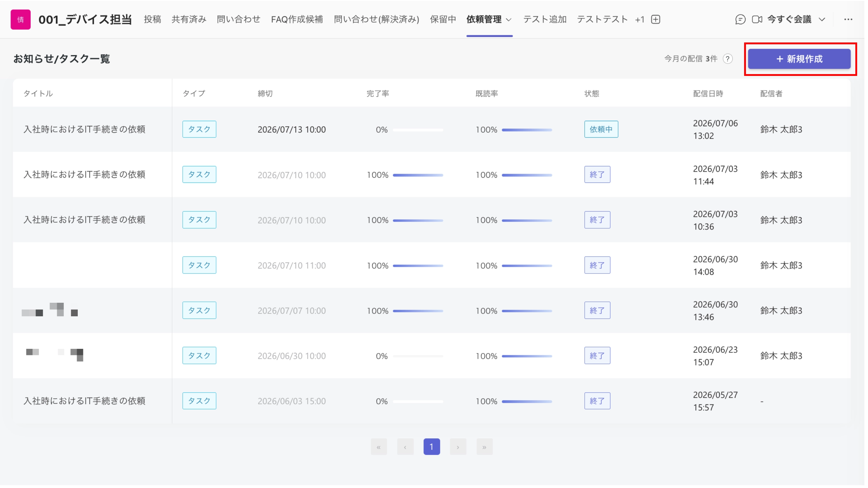Go to the next page
Viewport: 868px width, 488px height.
point(458,447)
